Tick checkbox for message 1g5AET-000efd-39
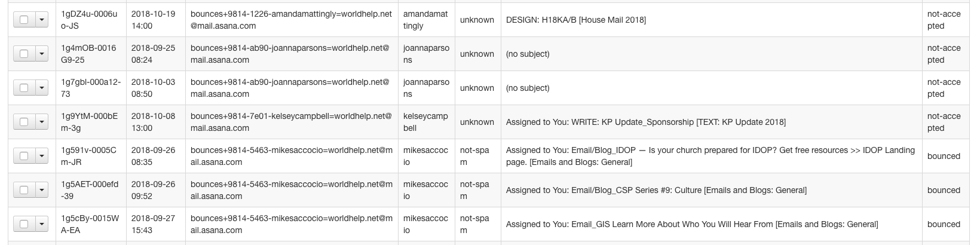 click(24, 190)
